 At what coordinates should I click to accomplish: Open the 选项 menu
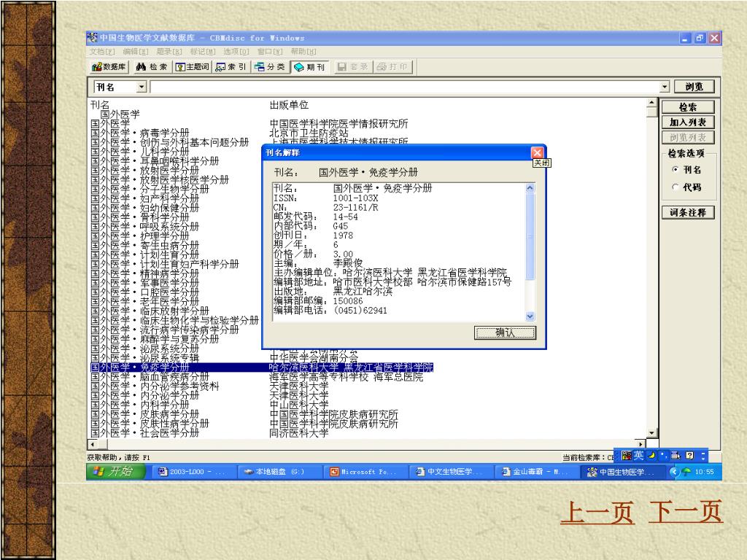(x=236, y=52)
